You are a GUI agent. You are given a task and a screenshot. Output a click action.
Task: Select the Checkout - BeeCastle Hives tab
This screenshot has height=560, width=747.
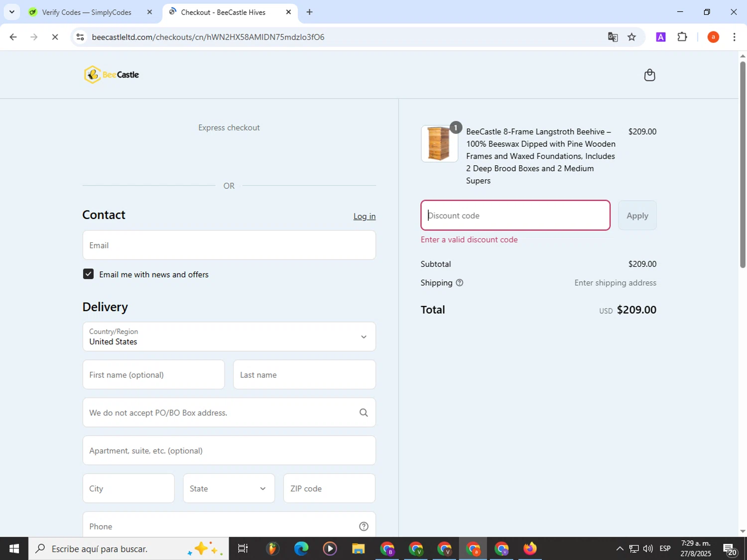tap(223, 12)
